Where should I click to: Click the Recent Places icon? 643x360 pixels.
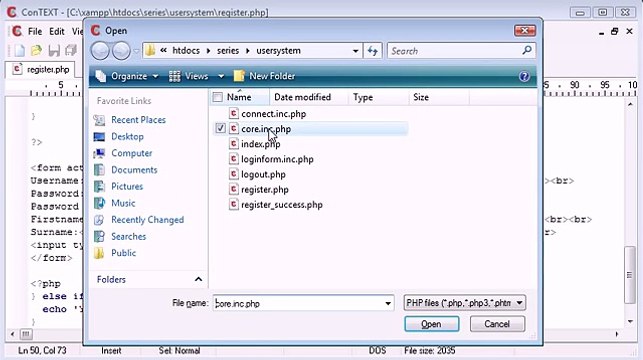point(99,120)
